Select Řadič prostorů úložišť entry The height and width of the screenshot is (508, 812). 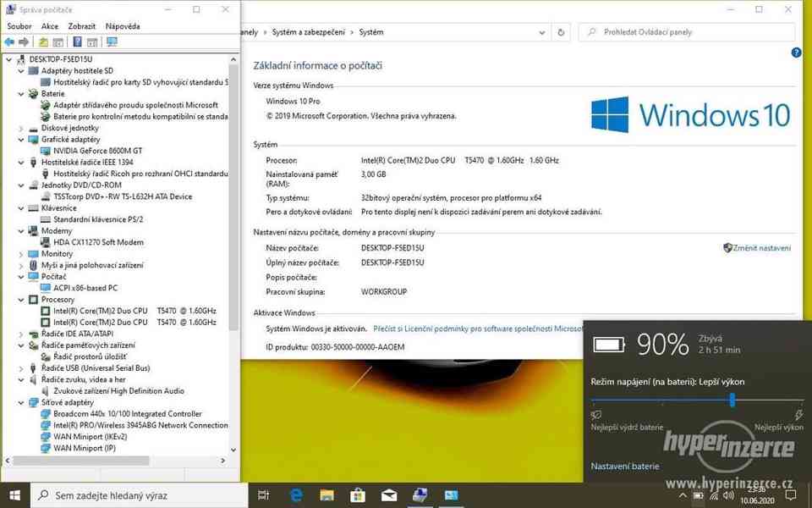point(91,356)
